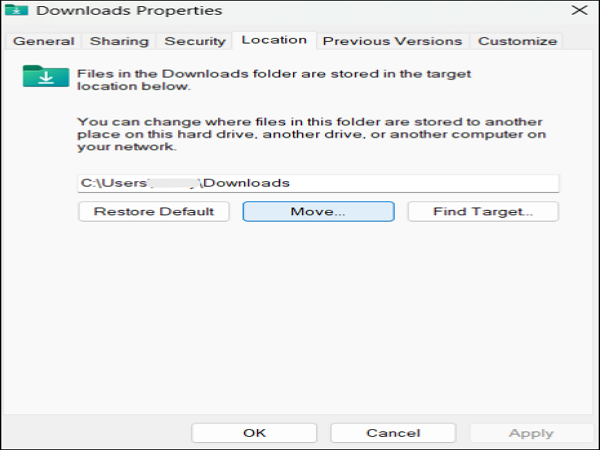Confirm with the OK button

pyautogui.click(x=254, y=433)
